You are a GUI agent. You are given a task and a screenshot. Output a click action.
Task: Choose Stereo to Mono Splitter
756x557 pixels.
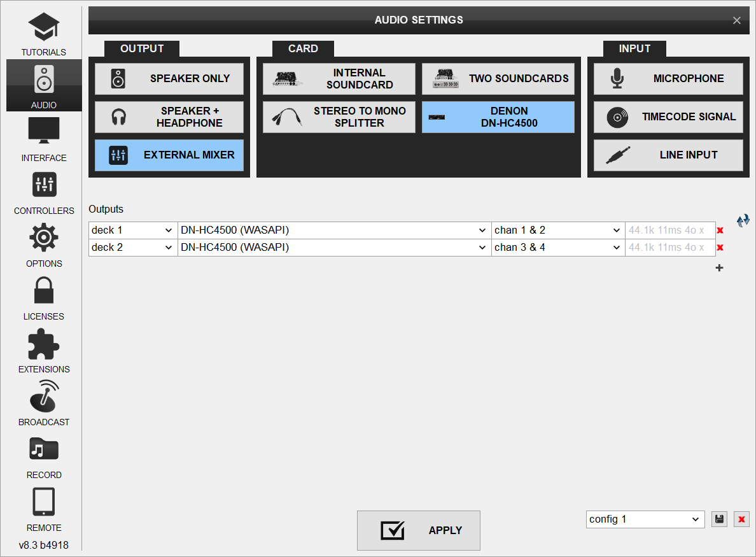pyautogui.click(x=339, y=116)
